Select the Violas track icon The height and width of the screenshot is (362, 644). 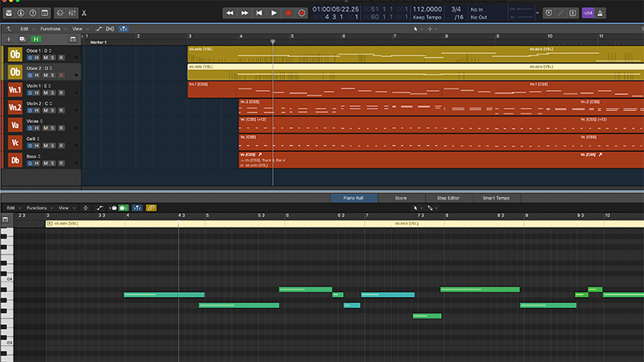click(14, 125)
